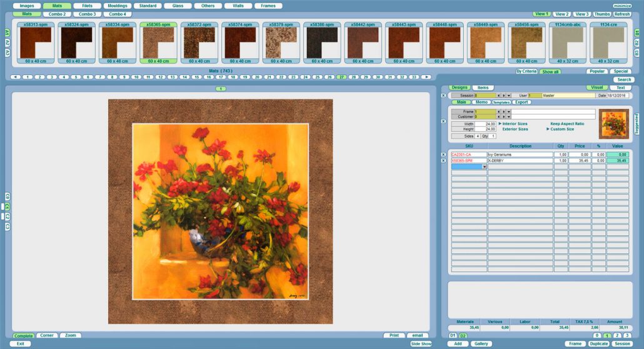Click the email button

tap(418, 335)
